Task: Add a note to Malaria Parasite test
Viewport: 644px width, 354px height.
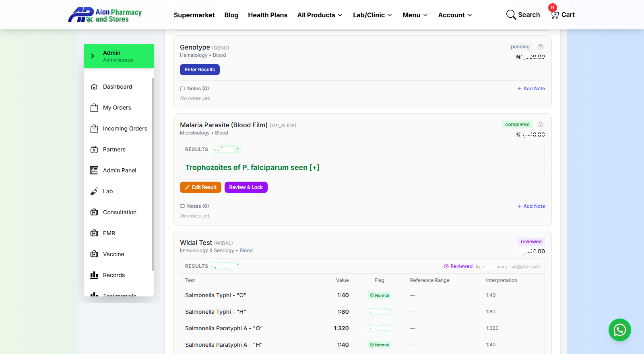Action: click(x=531, y=206)
